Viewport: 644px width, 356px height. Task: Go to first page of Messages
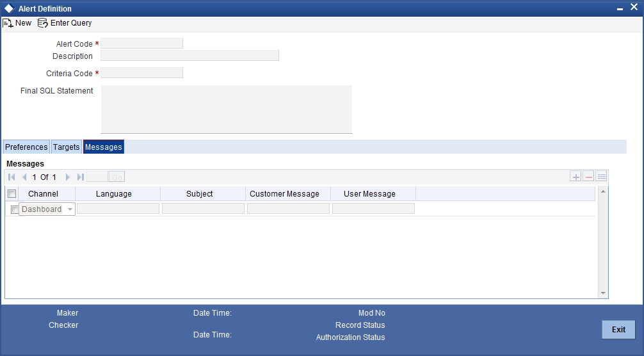coord(12,177)
